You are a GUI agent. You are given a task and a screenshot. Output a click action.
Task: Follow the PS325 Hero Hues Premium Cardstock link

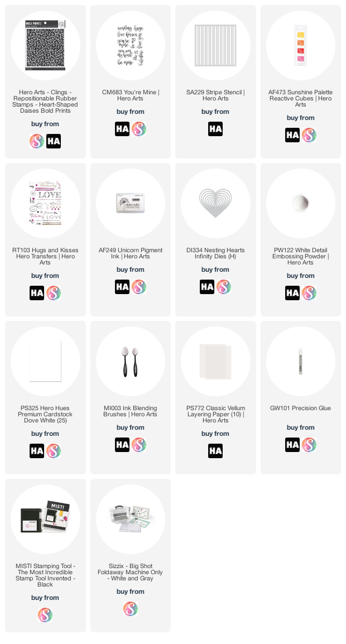[45, 415]
